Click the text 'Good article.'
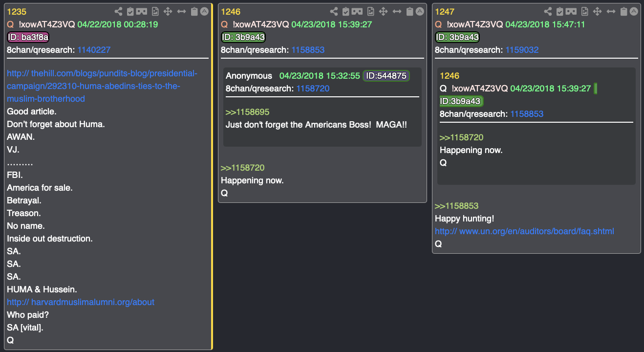This screenshot has width=644, height=352. pyautogui.click(x=32, y=111)
